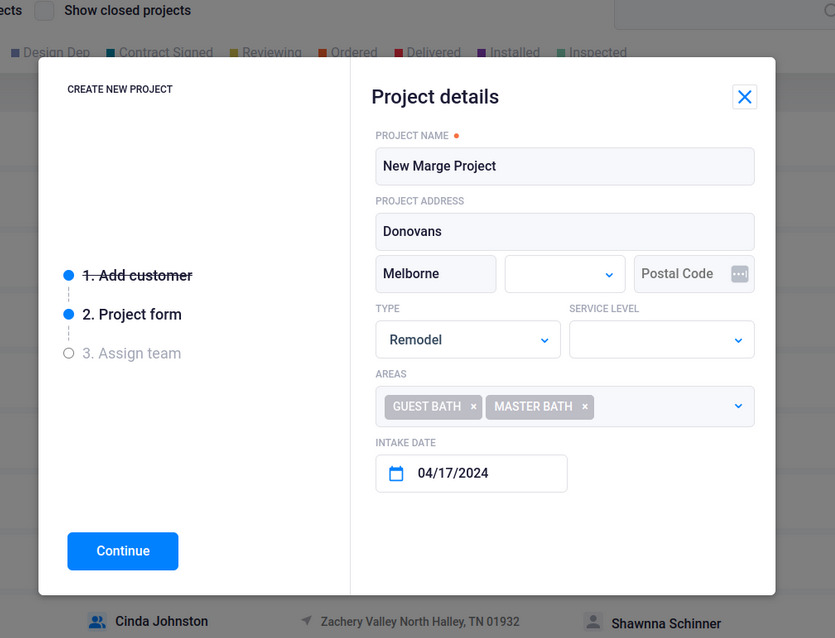Click the customers icon beside Cinda Johnston
The width and height of the screenshot is (835, 638).
(x=96, y=621)
